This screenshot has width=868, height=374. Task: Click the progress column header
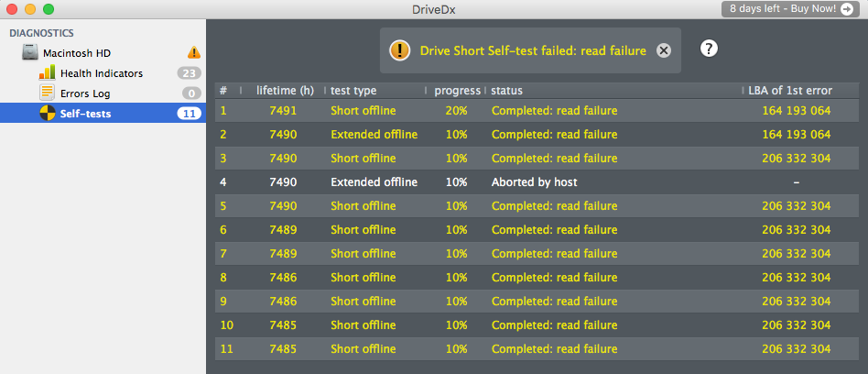[457, 91]
